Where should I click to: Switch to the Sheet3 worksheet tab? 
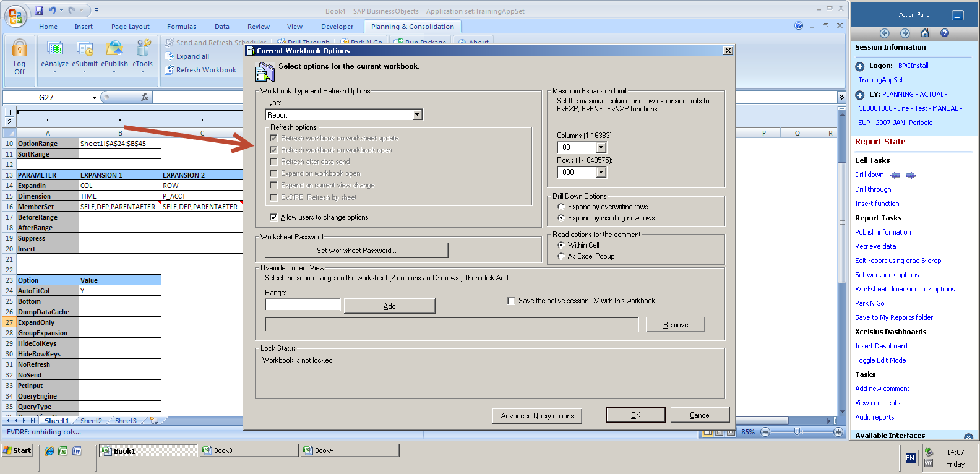(x=126, y=421)
